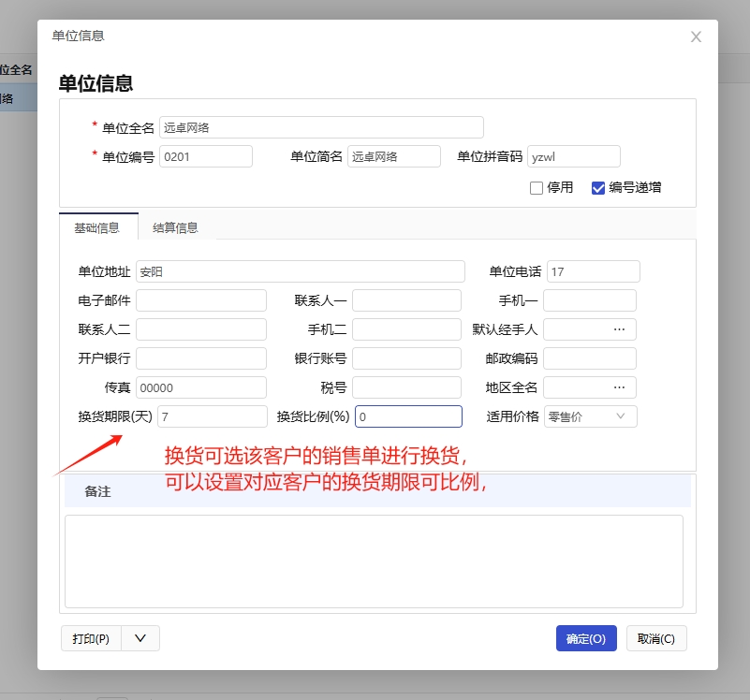Screen dimensions: 750x700
Task: Focus the 单位简名 field
Action: [393, 157]
